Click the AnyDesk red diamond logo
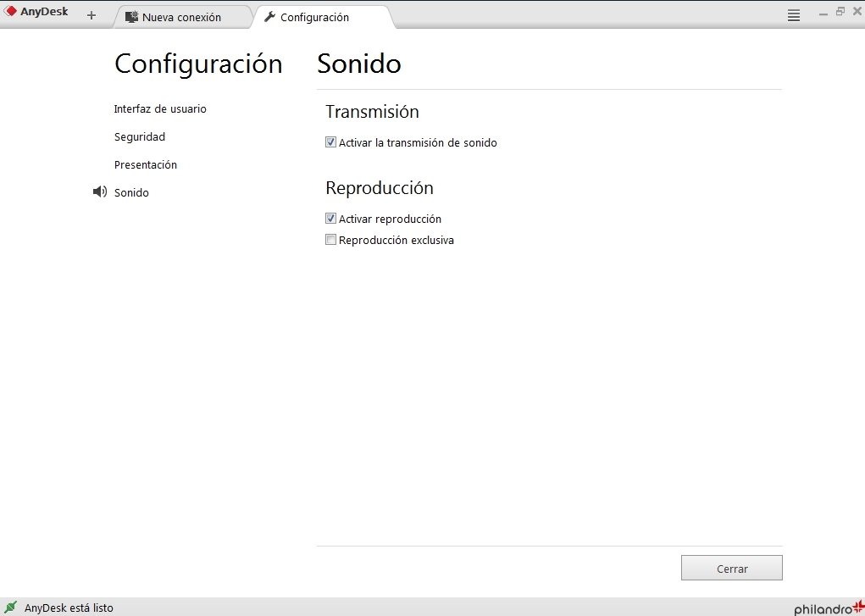 click(x=10, y=10)
